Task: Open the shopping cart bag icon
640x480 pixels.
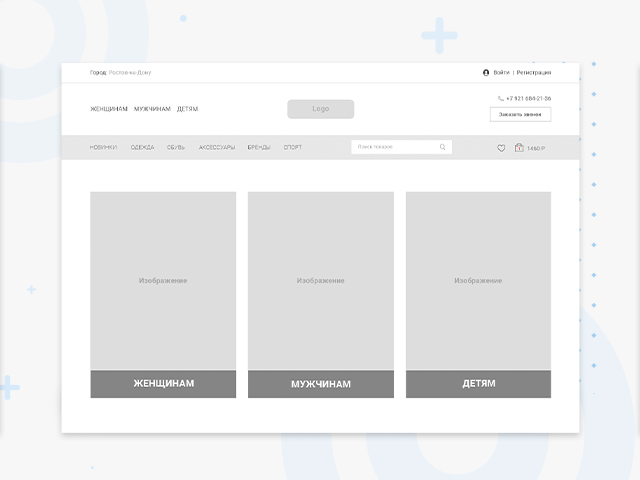Action: pyautogui.click(x=519, y=147)
